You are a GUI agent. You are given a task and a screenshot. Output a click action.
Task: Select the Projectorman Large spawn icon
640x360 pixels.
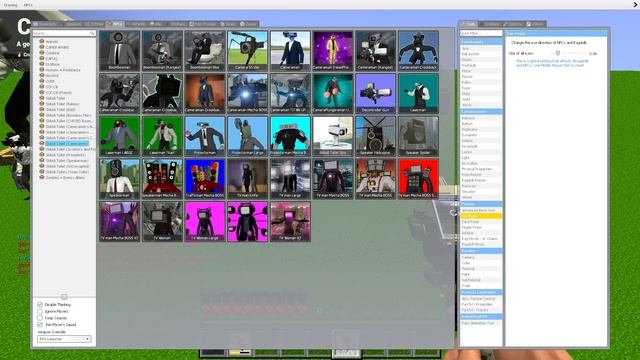(247, 136)
